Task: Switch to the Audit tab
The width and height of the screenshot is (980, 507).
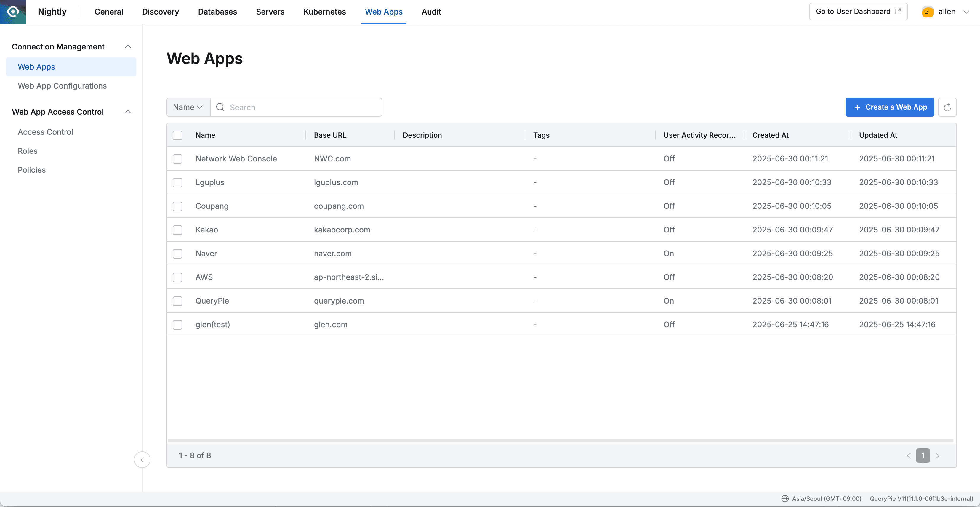Action: pos(431,12)
